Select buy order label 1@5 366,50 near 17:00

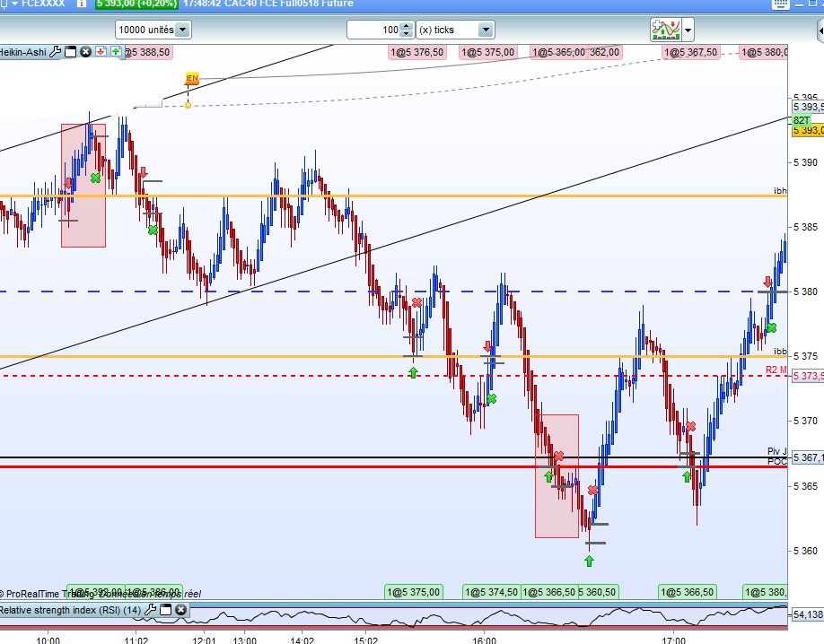tap(688, 592)
